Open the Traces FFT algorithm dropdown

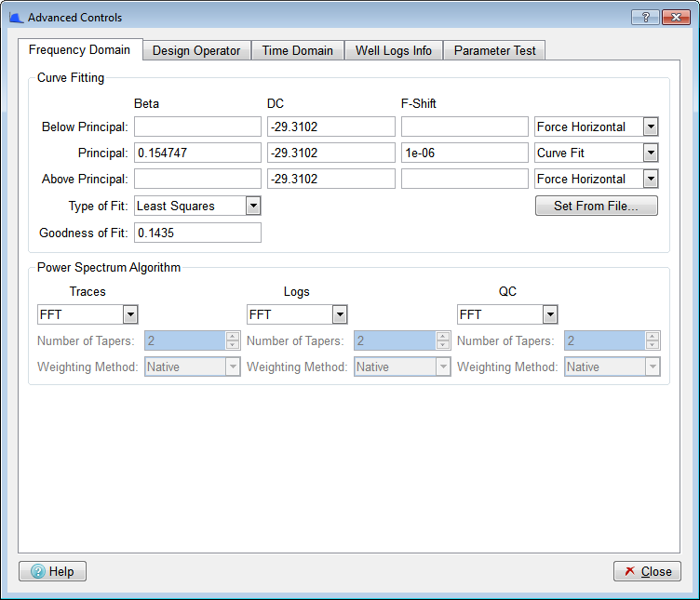pos(87,314)
